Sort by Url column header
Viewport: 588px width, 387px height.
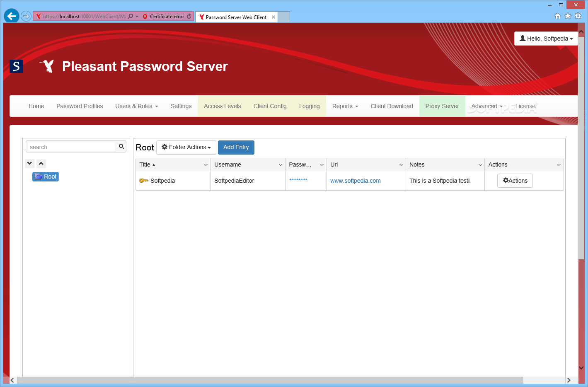click(334, 164)
